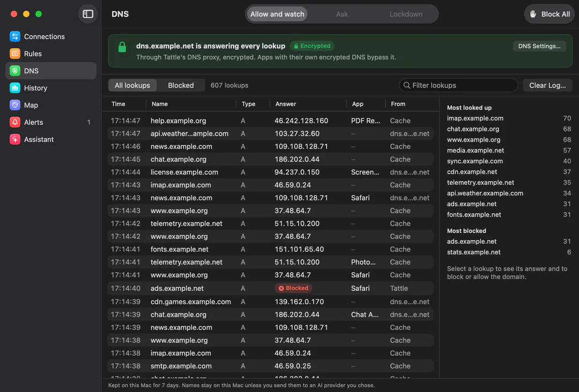Click Tattle in From column

[399, 288]
